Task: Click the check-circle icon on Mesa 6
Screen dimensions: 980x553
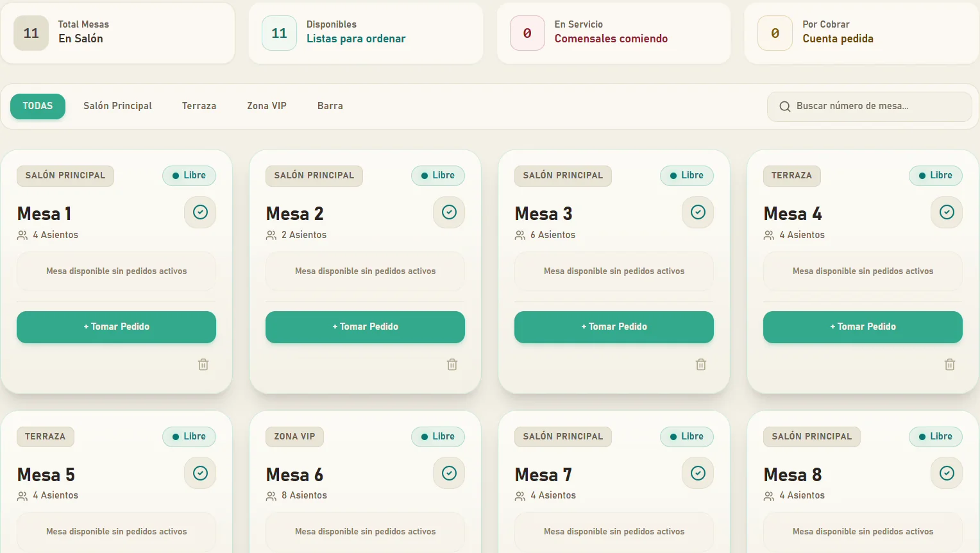Action: click(x=449, y=473)
